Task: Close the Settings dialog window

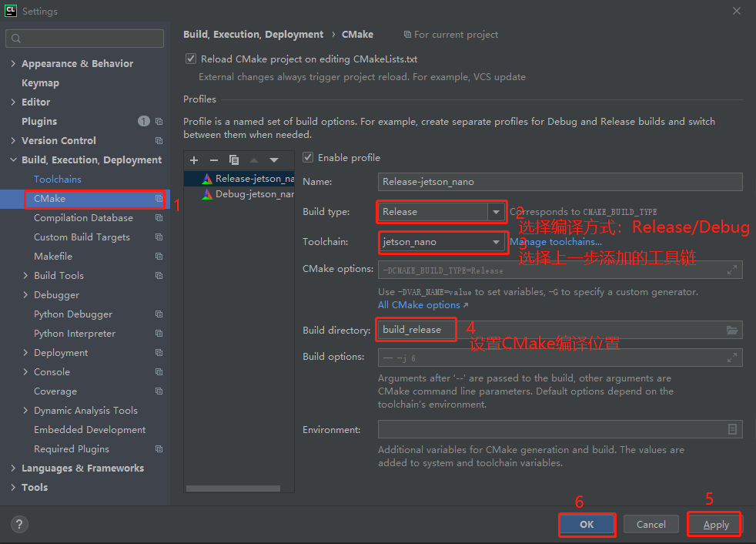Action: [737, 11]
